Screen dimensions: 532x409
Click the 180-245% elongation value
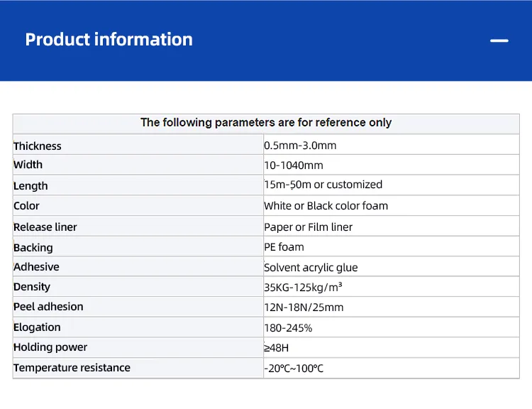[x=288, y=328]
